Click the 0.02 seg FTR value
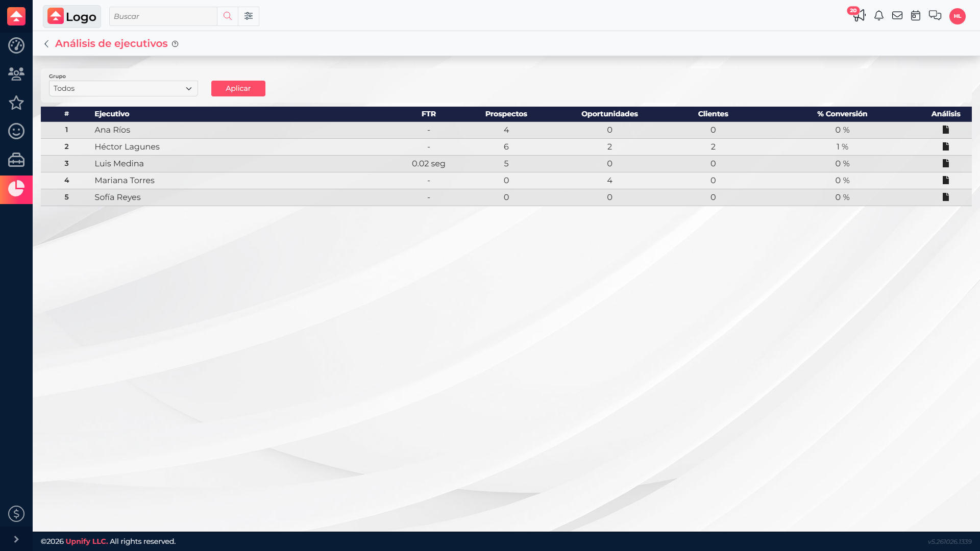 point(429,164)
